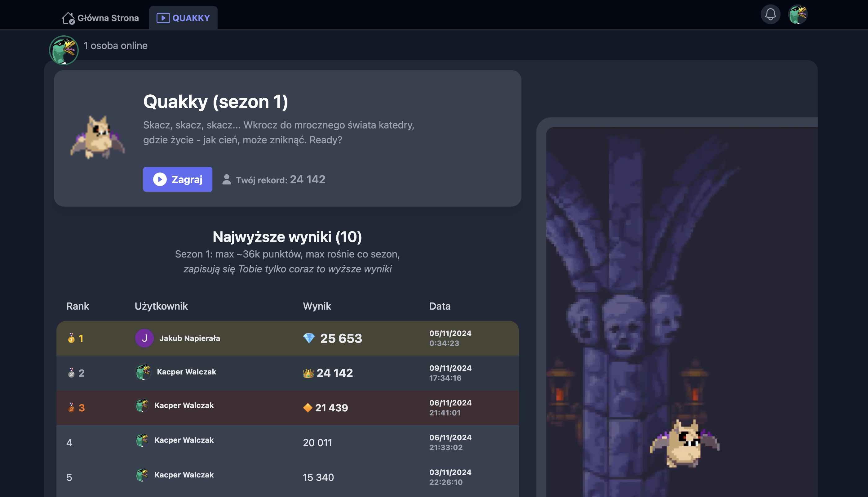Click the online user duck avatar
Screen dimensions: 868x497
click(x=64, y=50)
